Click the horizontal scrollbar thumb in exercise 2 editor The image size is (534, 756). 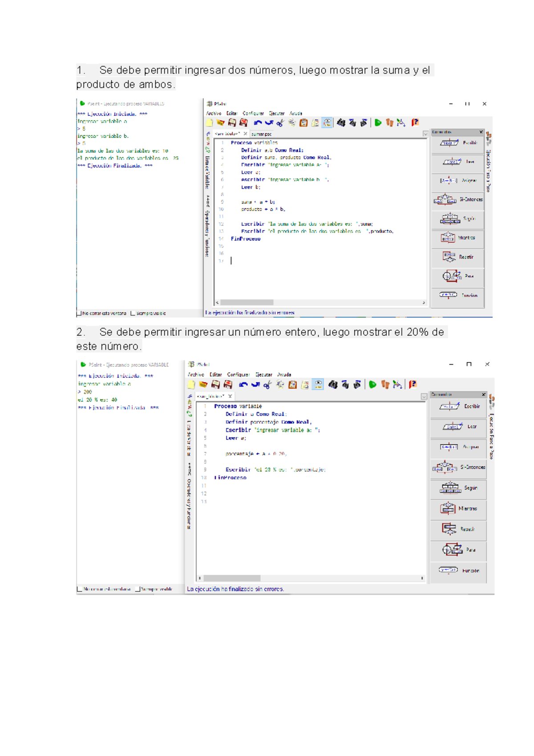click(232, 578)
